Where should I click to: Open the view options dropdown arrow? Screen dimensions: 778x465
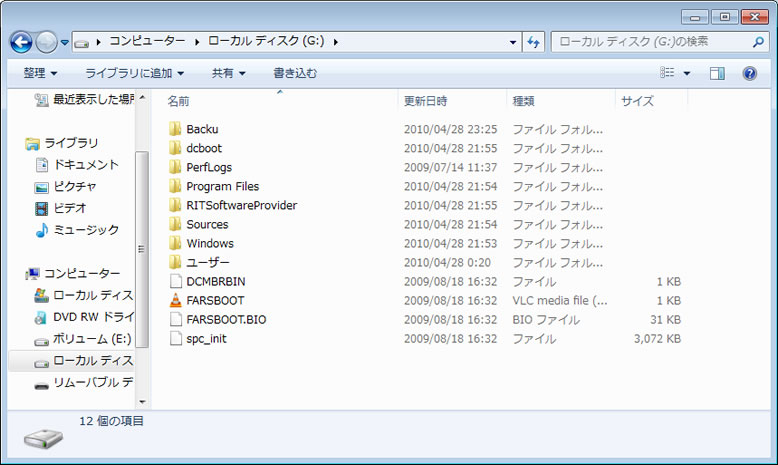pyautogui.click(x=687, y=73)
